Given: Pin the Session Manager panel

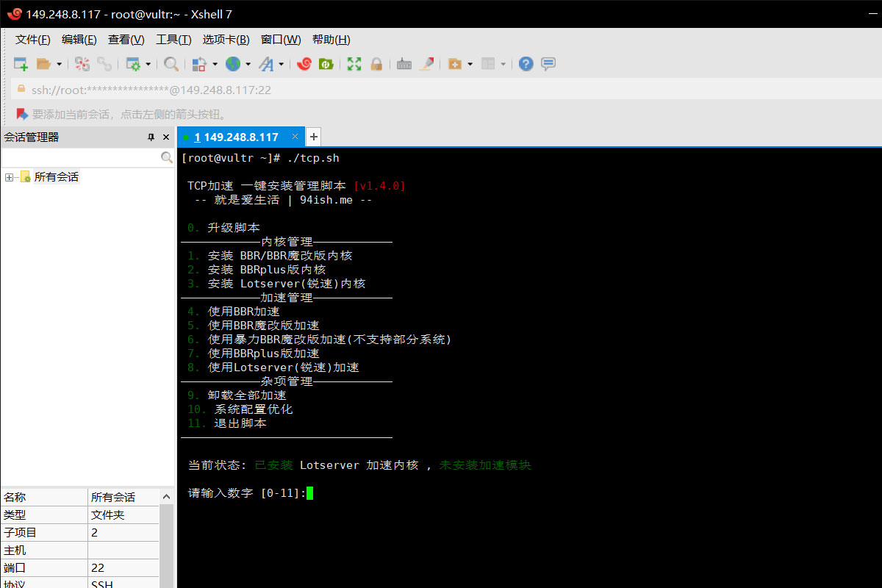Looking at the screenshot, I should [151, 137].
